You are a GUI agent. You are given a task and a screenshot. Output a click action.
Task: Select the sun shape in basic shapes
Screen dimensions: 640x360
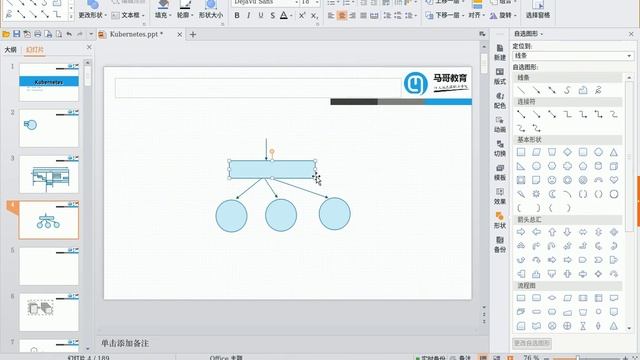click(x=536, y=194)
